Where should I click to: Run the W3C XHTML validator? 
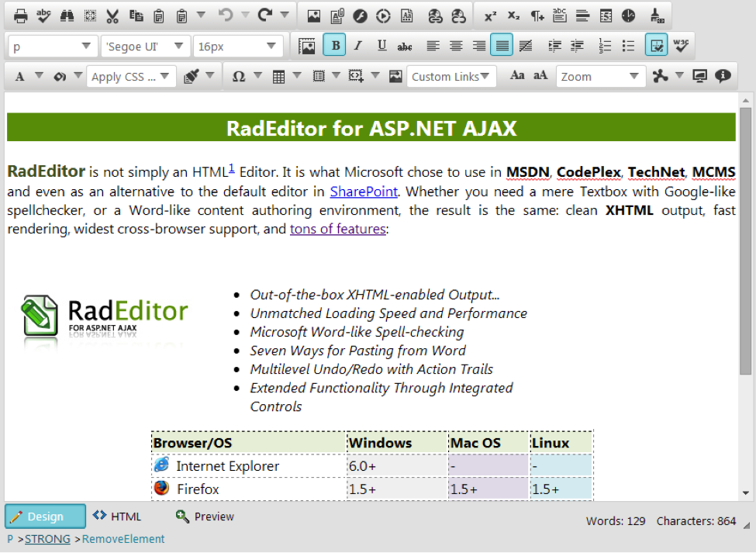(681, 45)
